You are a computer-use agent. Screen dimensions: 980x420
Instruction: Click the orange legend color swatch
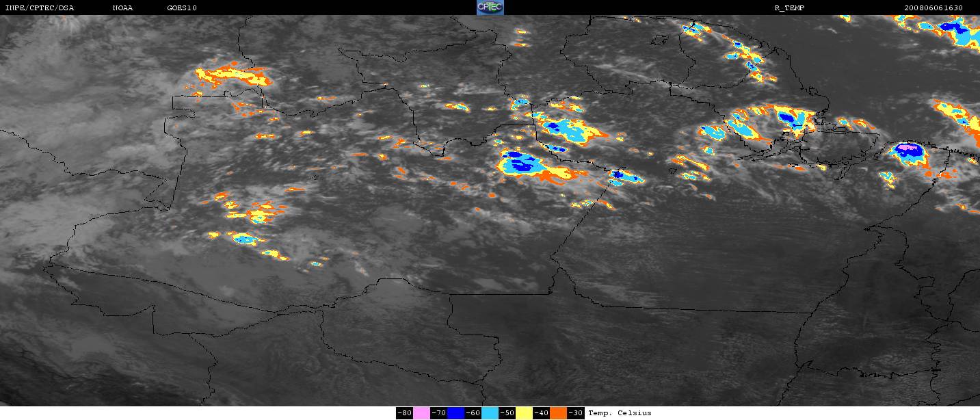tap(558, 413)
